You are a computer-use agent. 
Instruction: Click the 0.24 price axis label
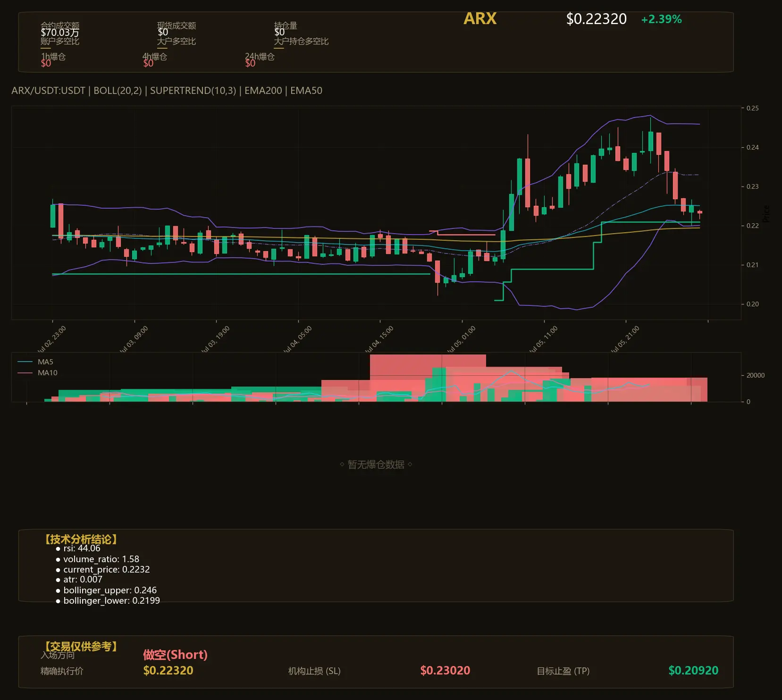[753, 147]
